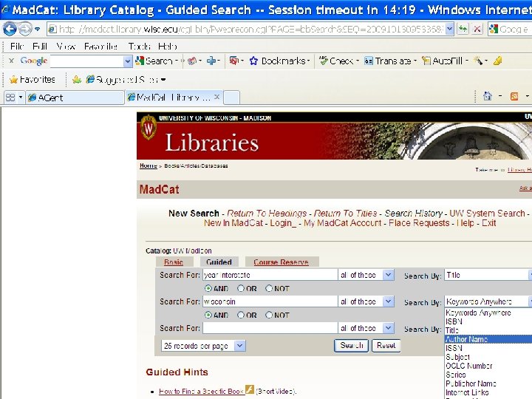Follow the Home breadcrumb link

point(149,166)
